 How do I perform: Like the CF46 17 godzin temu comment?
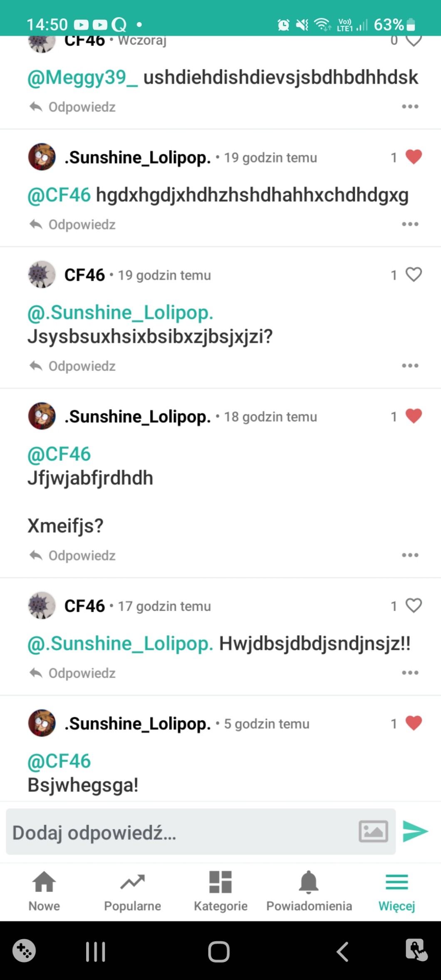[414, 605]
